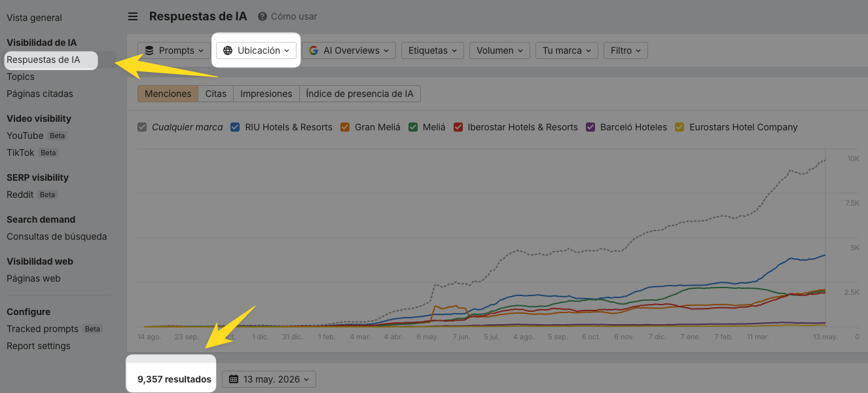Click the Cómo usar help link
The image size is (868, 393).
[294, 16]
